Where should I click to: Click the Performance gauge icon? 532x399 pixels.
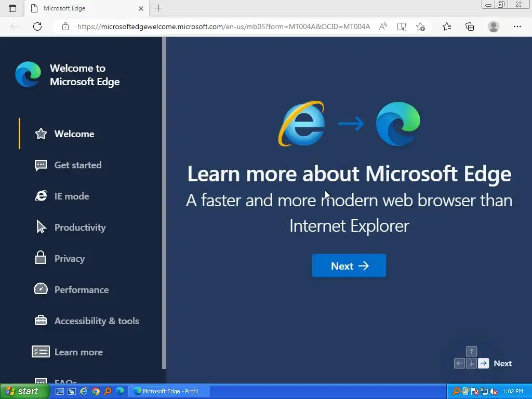41,289
